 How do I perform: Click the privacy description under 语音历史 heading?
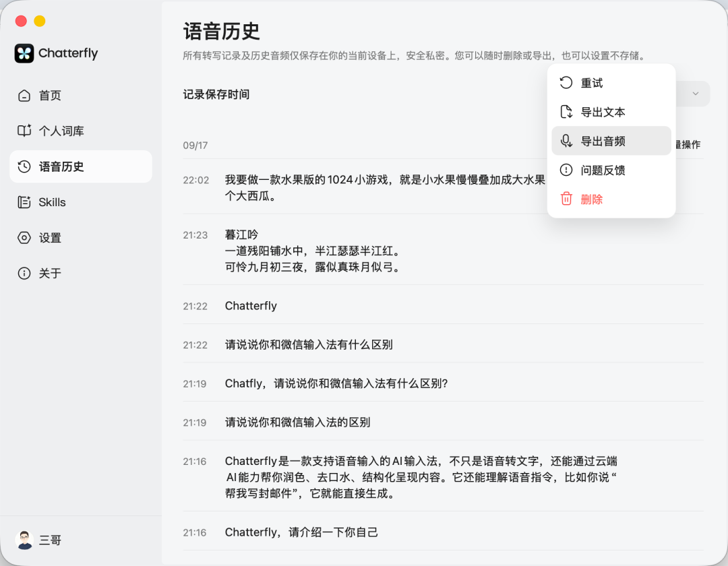[414, 56]
